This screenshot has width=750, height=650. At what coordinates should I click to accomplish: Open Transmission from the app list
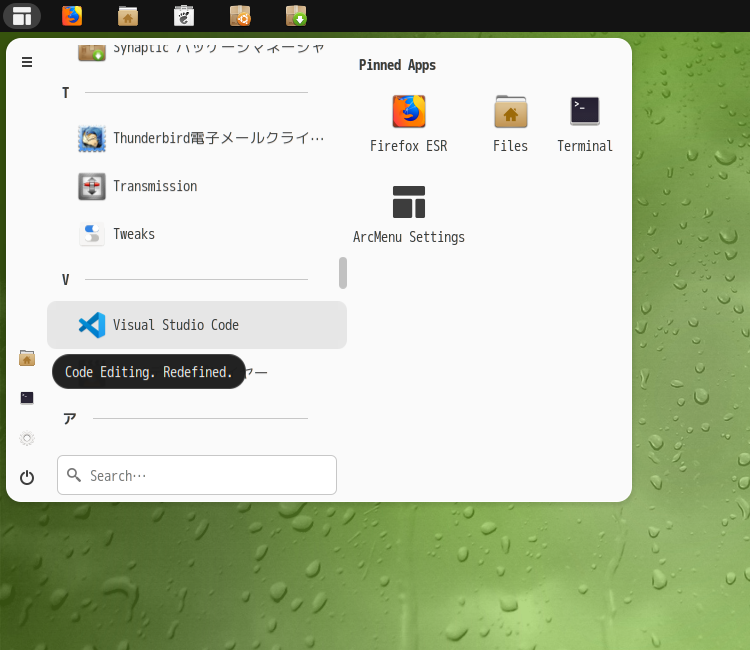(x=197, y=186)
